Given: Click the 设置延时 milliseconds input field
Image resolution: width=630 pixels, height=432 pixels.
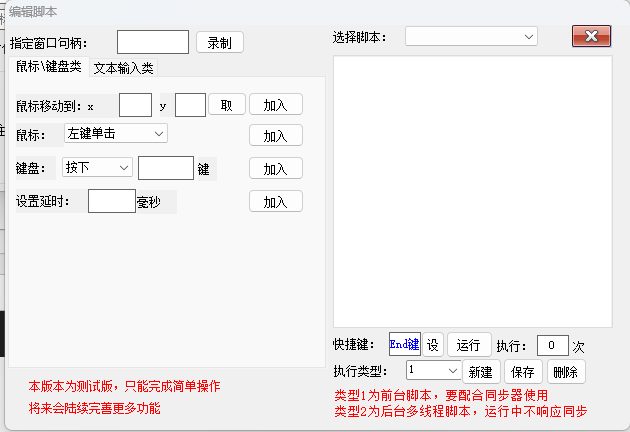Looking at the screenshot, I should click(111, 202).
